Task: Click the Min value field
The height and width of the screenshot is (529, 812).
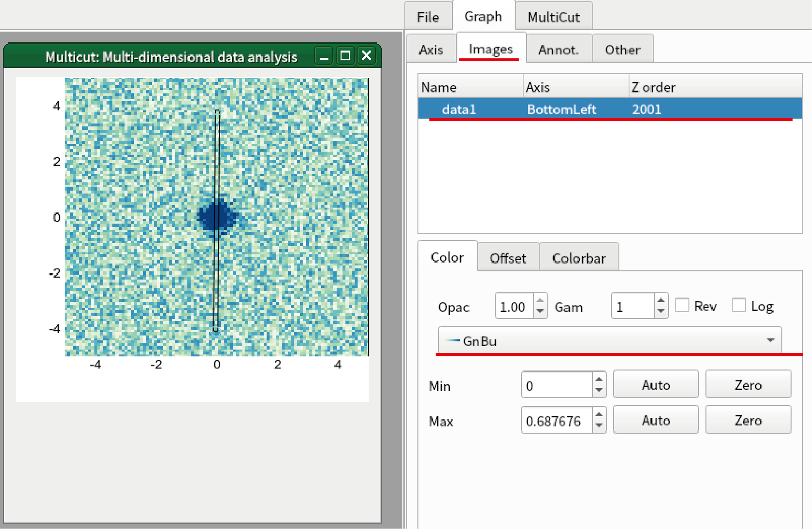Action: [557, 385]
